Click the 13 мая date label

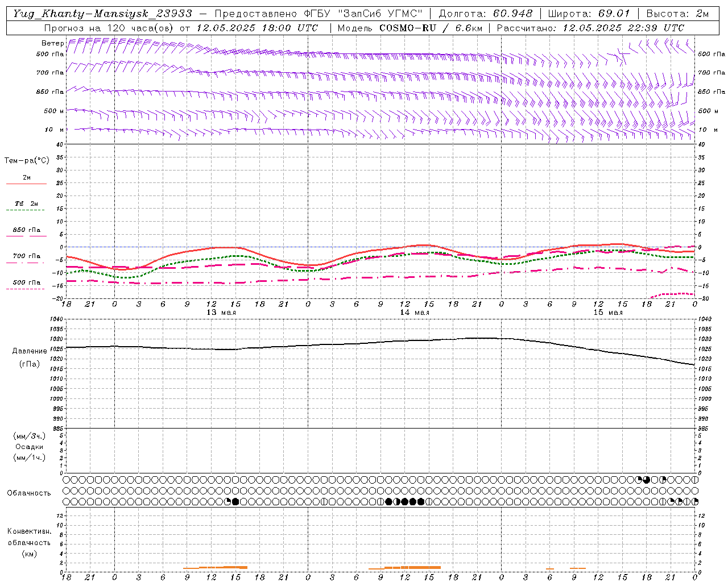click(x=221, y=313)
